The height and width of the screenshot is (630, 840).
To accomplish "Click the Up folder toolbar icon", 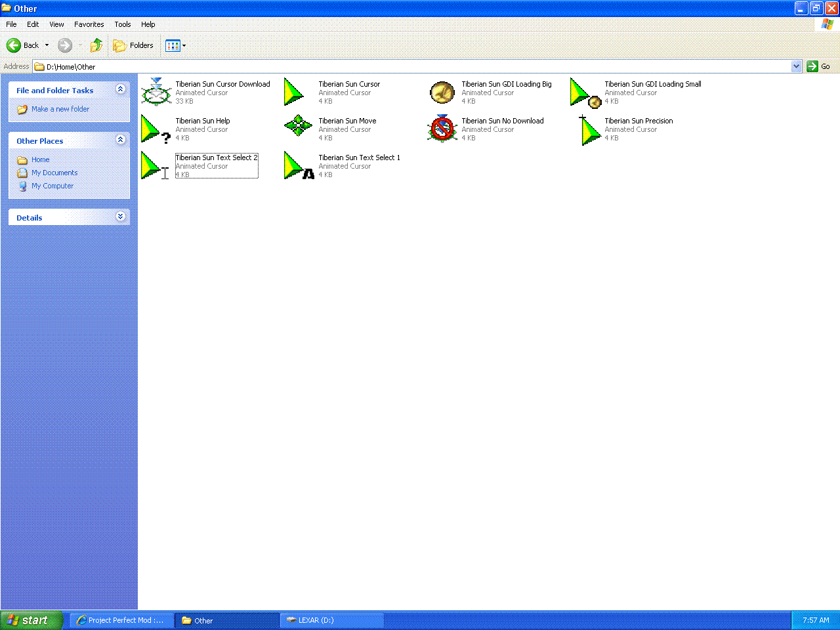I will click(x=96, y=45).
